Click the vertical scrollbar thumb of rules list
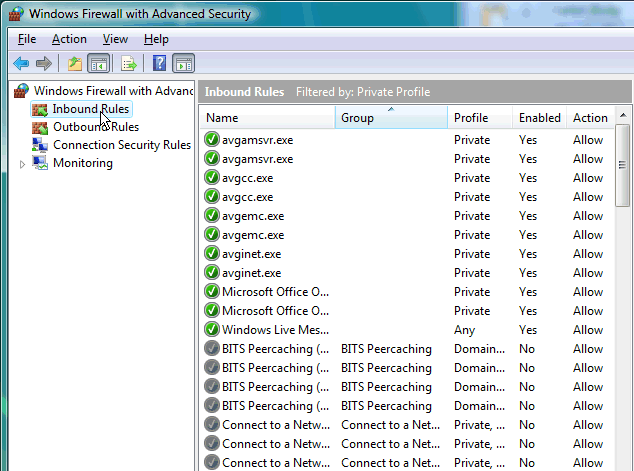Screen dimensions: 634x471 623,165
